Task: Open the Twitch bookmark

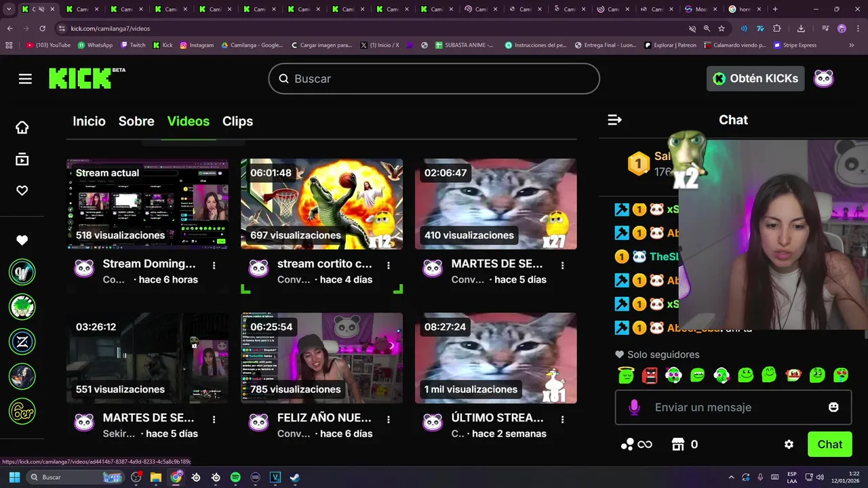Action: pyautogui.click(x=133, y=45)
